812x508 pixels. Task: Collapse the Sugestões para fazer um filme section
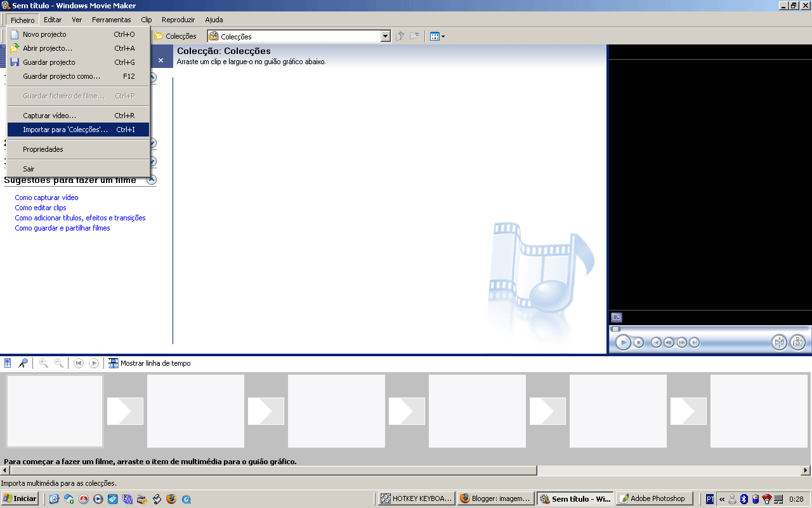[152, 180]
